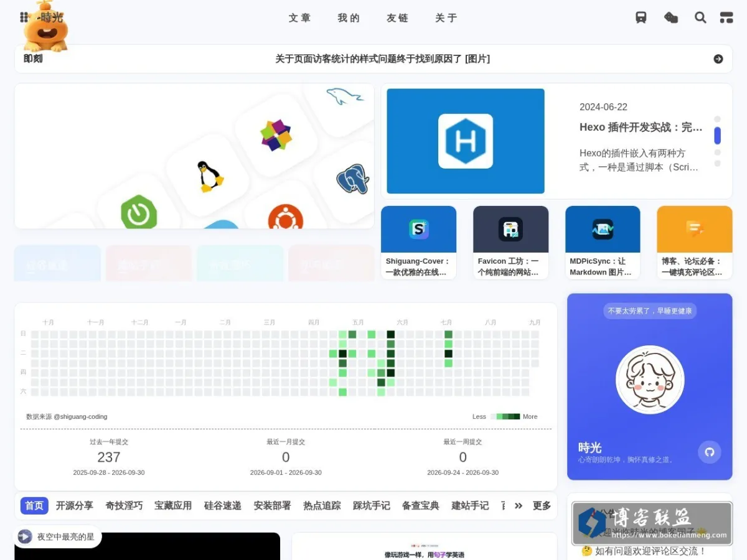The width and height of the screenshot is (747, 560).
Task: Click the app grid icon beside 時光
Action: click(x=24, y=17)
